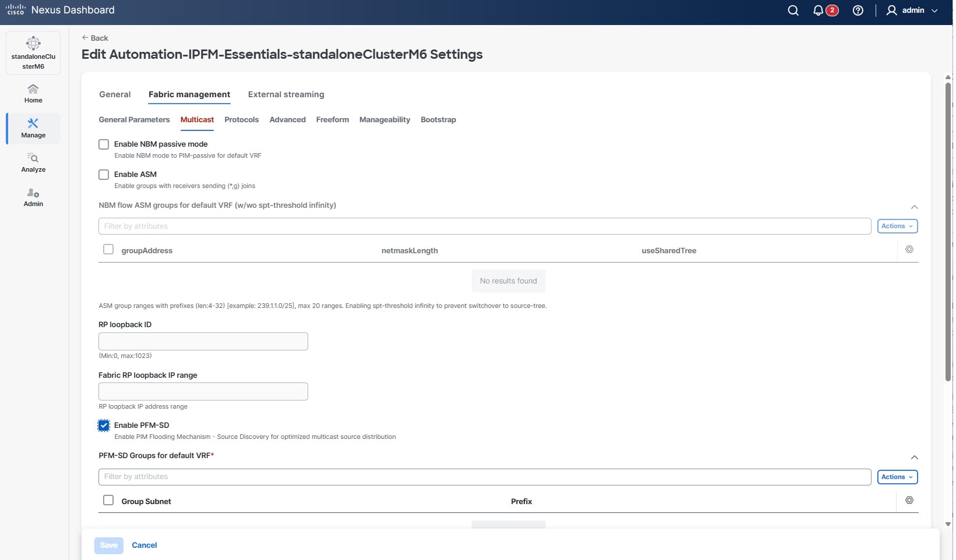Open Manageability sub-tab
This screenshot has height=560, width=956.
coord(384,119)
